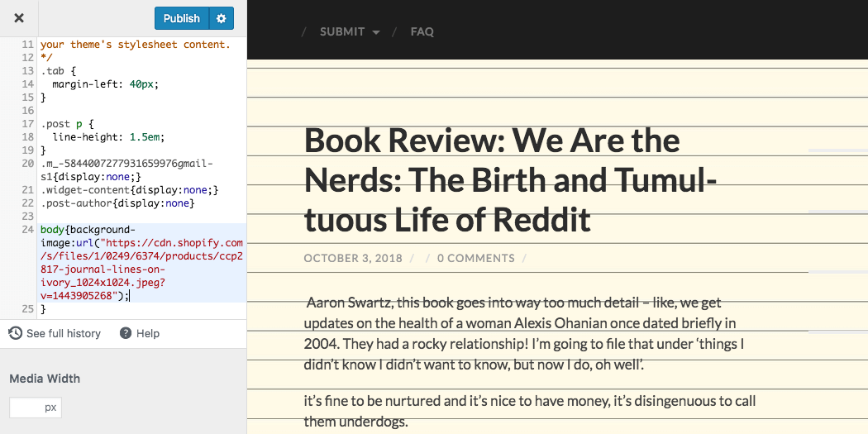
Task: Place cursor on CSS line 14 margin-left
Action: point(105,84)
